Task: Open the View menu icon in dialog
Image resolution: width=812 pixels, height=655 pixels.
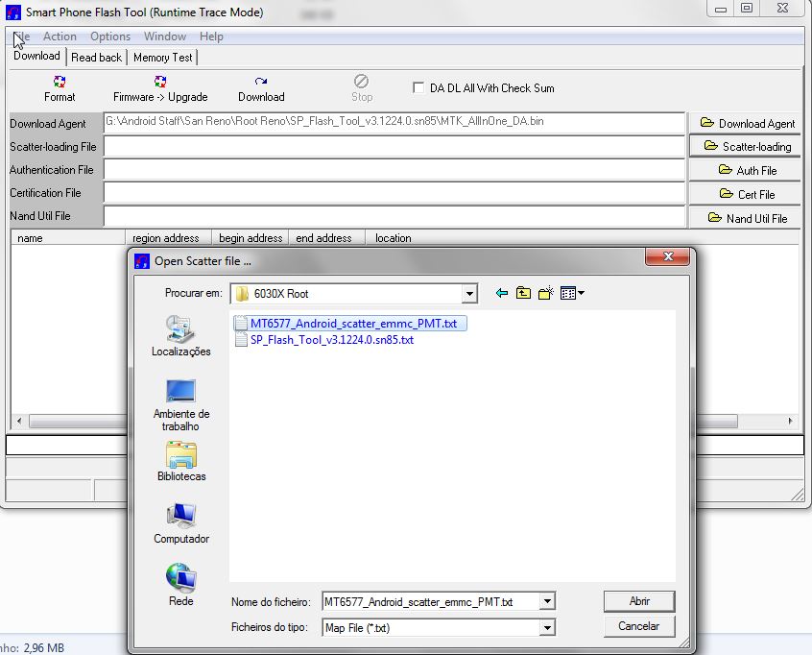Action: 572,293
